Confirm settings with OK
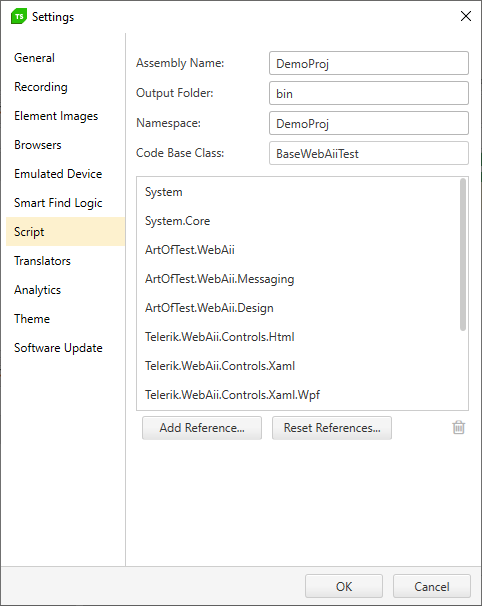The image size is (482, 606). pyautogui.click(x=344, y=586)
